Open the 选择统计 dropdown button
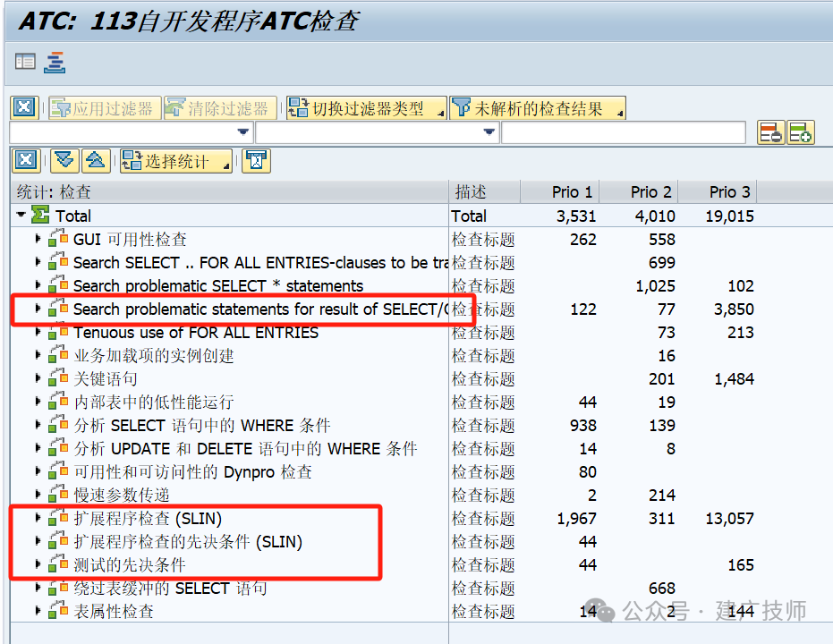Screen dimensions: 833x644 click(x=176, y=161)
